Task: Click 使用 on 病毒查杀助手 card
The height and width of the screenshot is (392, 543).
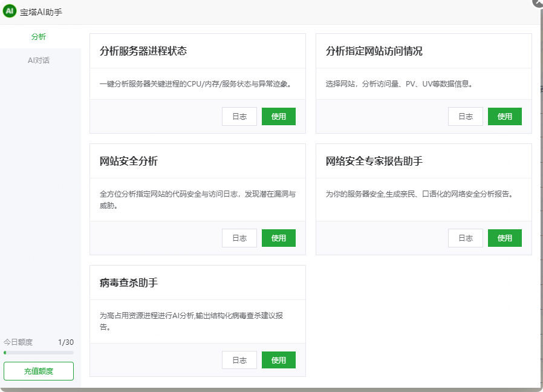Action: [279, 359]
